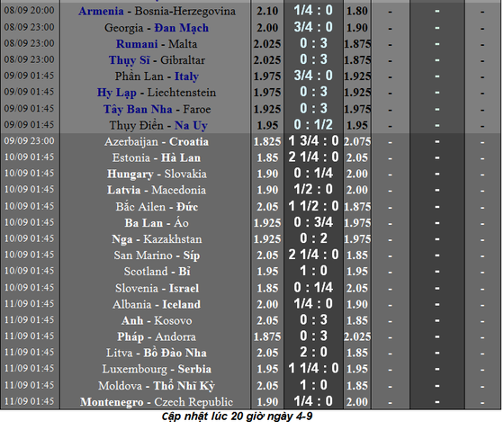504x430 pixels.
Task: Click the 2.025 odds for Pháp - Andorra
Action: (x=357, y=336)
